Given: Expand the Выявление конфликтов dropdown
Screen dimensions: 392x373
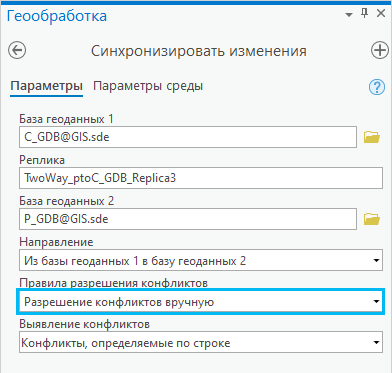Looking at the screenshot, I should pyautogui.click(x=376, y=342).
